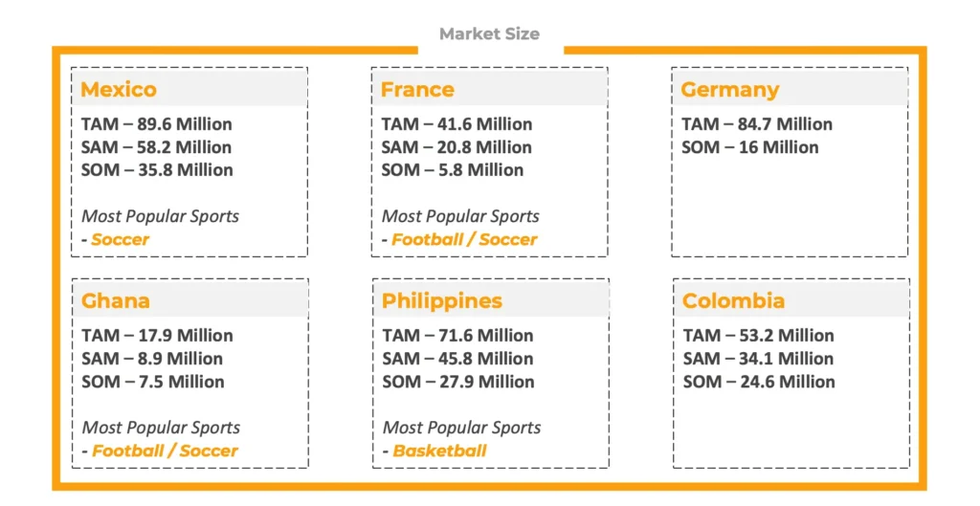
Task: Click Colombia's SOM 24.6 Million line
Action: click(x=759, y=382)
